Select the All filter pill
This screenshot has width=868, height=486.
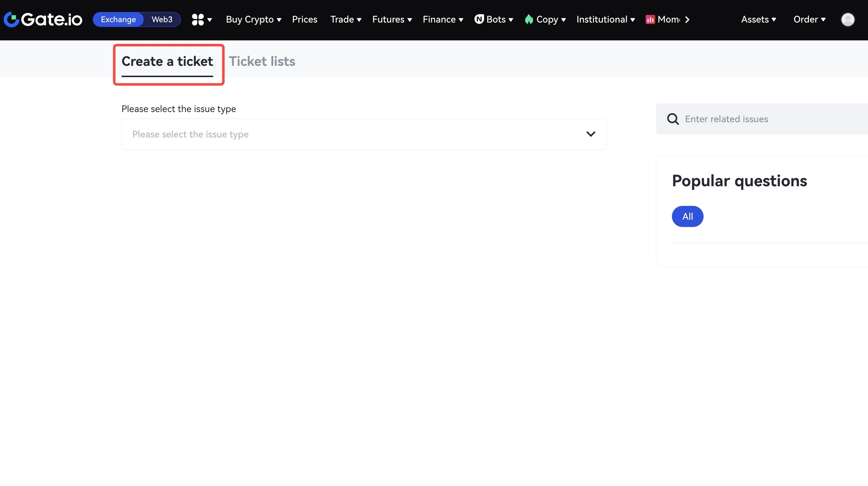coord(687,216)
